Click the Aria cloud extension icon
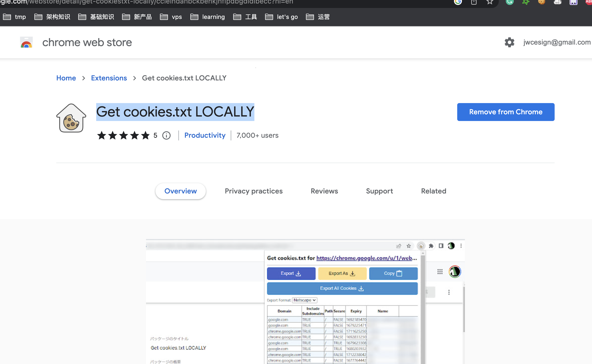This screenshot has height=364, width=592. [x=558, y=2]
